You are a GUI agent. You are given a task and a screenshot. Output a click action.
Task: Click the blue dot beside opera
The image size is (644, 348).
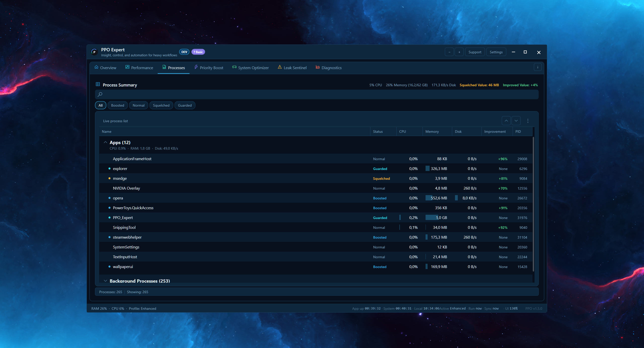tap(109, 198)
